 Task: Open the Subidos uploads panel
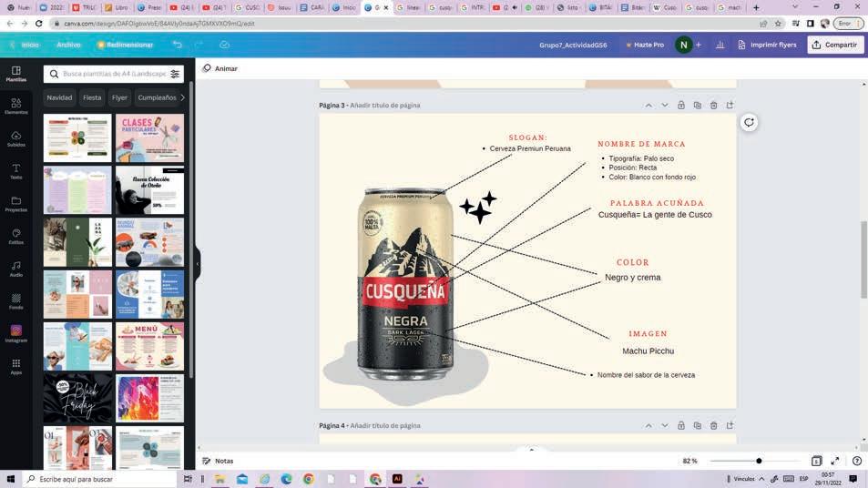pos(16,139)
